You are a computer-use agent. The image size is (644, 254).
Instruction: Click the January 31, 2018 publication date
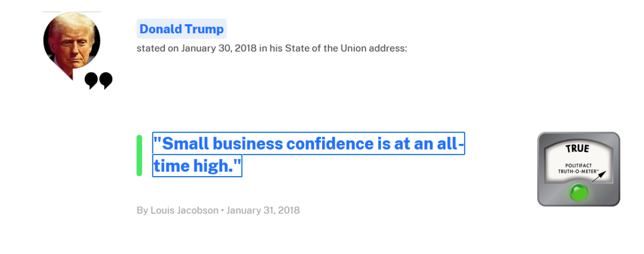pyautogui.click(x=263, y=210)
